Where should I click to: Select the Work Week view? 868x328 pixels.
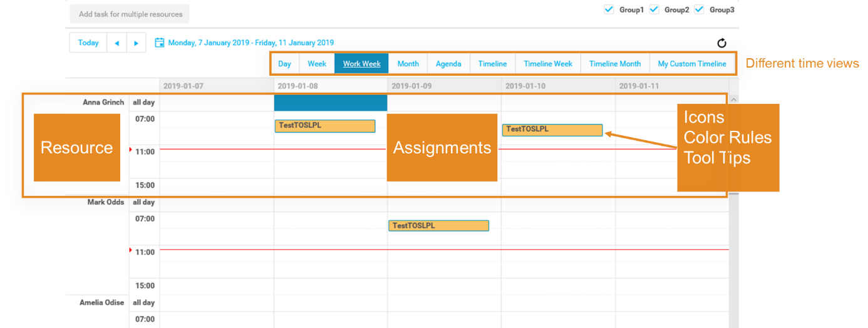pyautogui.click(x=362, y=64)
